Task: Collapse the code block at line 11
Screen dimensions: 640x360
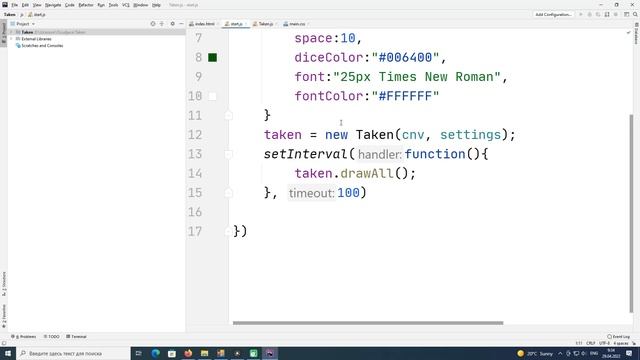Action: [229, 116]
